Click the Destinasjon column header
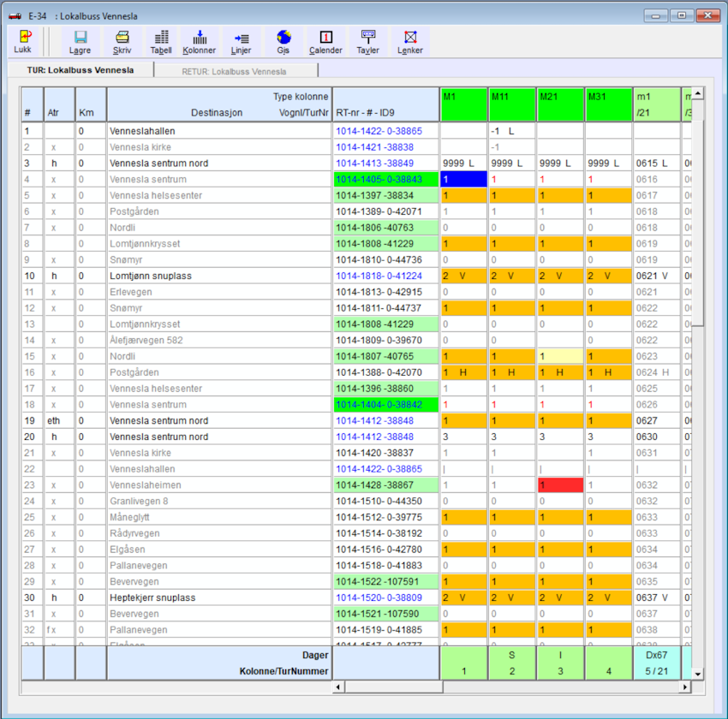This screenshot has height=719, width=728. pos(218,112)
